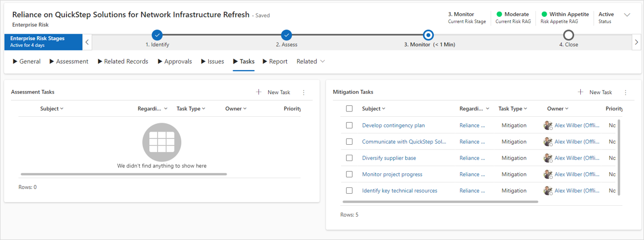Click avatar in Develop contingency plan row
Image resolution: width=644 pixels, height=240 pixels.
pyautogui.click(x=548, y=126)
